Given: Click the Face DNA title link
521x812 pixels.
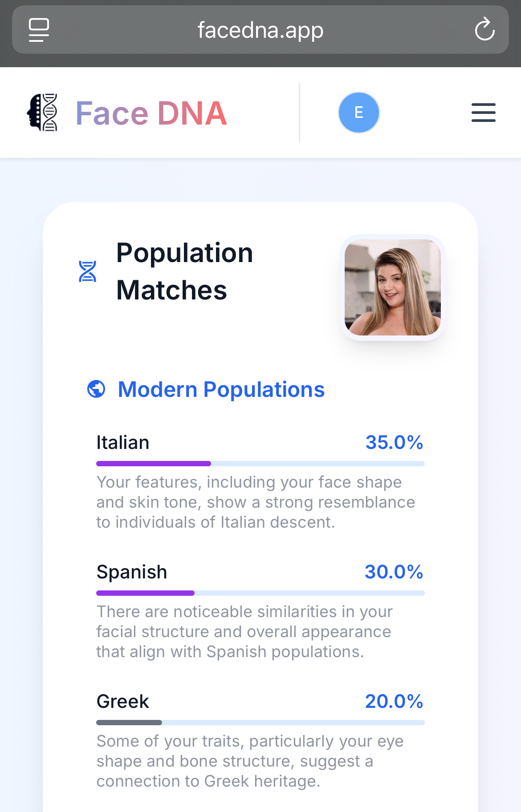Looking at the screenshot, I should click(x=151, y=113).
